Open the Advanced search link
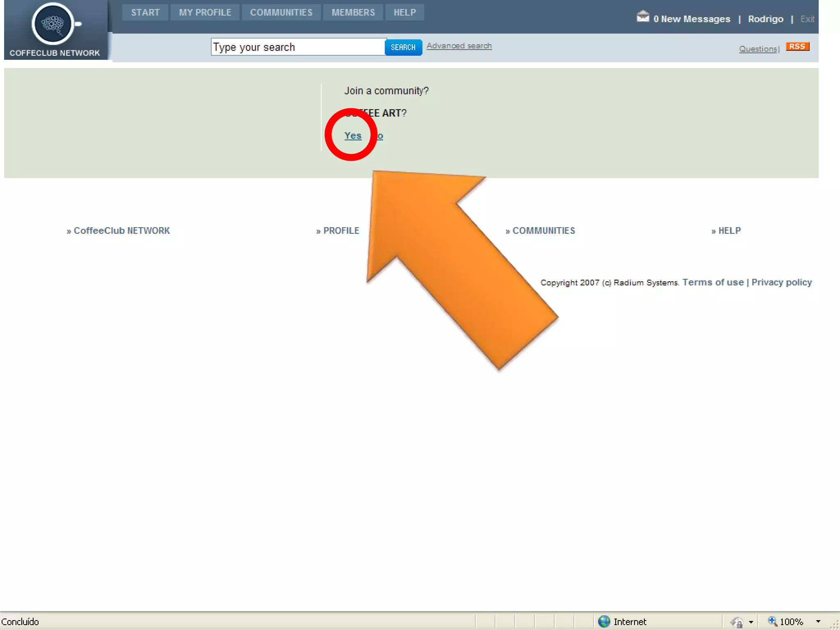The image size is (840, 630). (x=459, y=46)
